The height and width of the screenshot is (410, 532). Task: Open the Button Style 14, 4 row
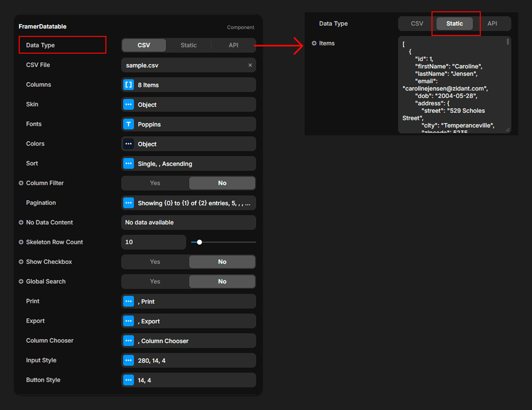coord(188,380)
